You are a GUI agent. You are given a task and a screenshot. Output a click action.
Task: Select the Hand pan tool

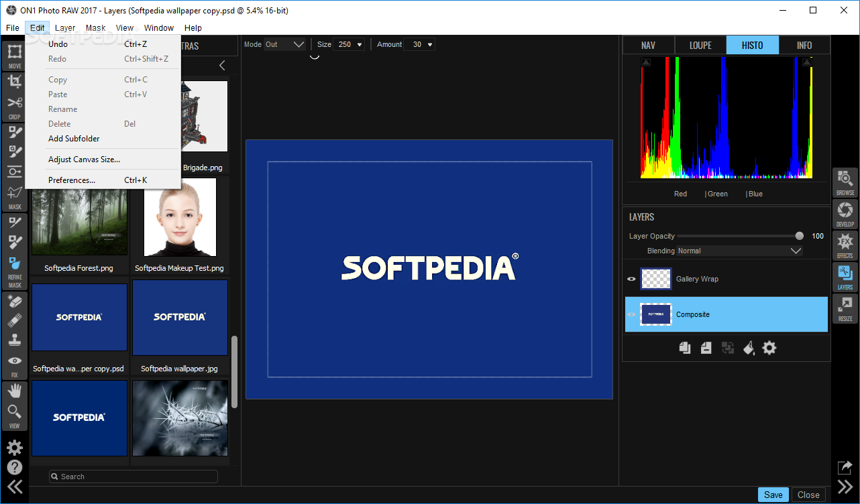tap(15, 390)
